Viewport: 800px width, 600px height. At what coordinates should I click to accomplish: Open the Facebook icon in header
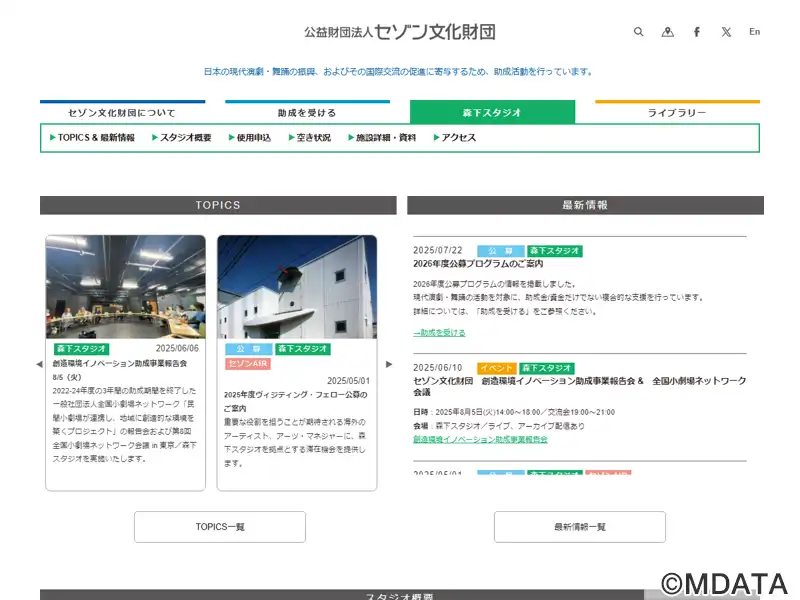[x=697, y=32]
